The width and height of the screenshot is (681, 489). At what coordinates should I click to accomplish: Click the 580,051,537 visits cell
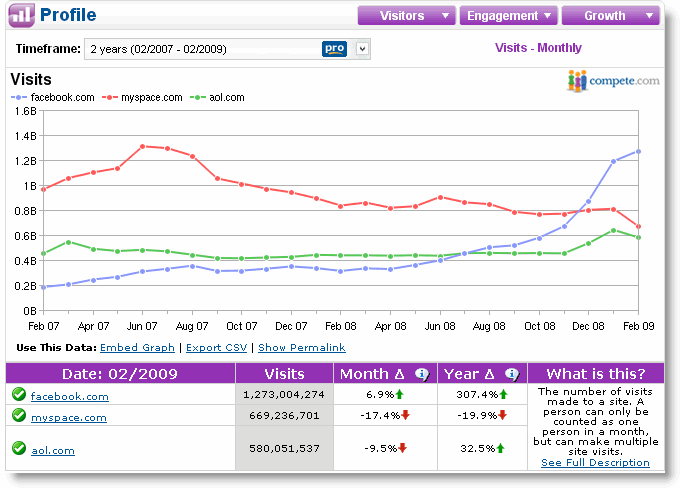pos(284,448)
